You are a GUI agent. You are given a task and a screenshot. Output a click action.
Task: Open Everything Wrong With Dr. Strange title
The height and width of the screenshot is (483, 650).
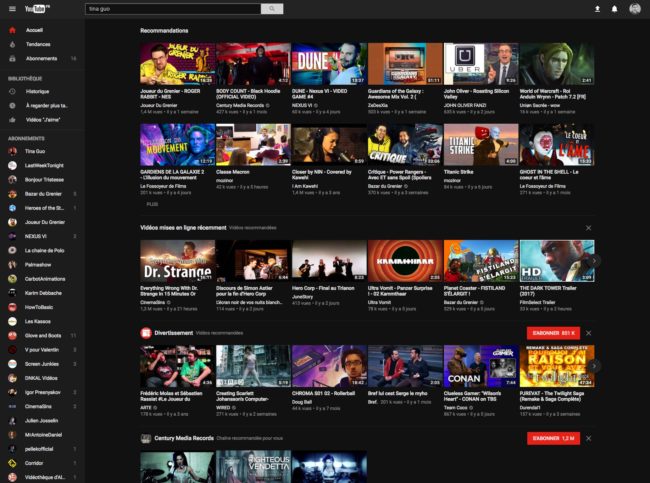tap(170, 291)
